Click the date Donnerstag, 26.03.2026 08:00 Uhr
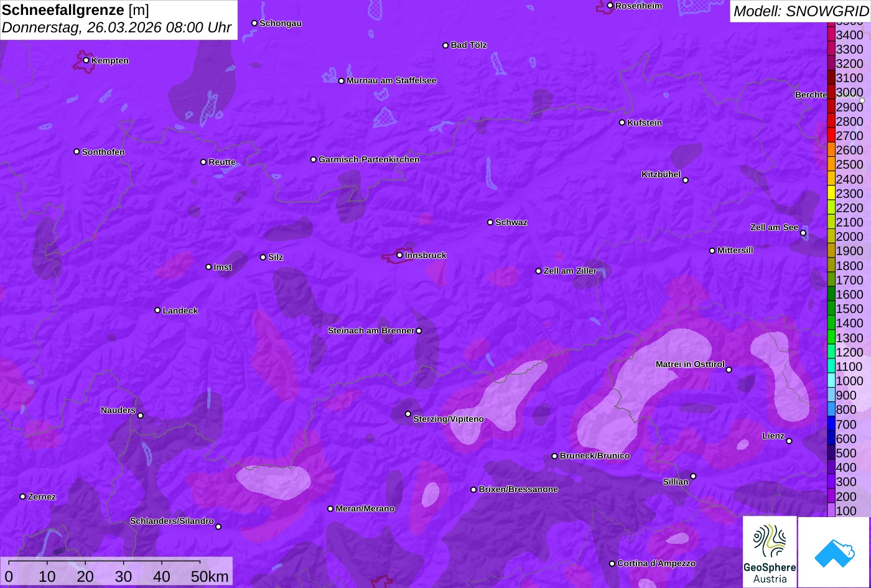871x588 pixels. tap(116, 28)
